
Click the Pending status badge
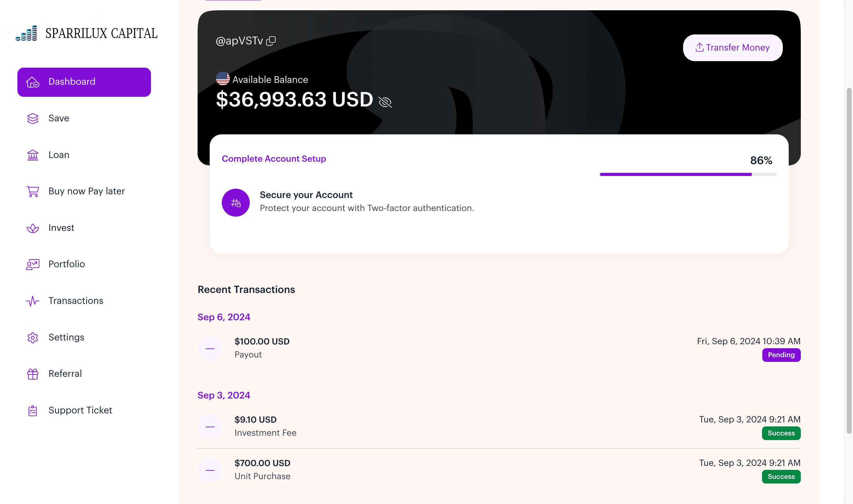tap(781, 355)
